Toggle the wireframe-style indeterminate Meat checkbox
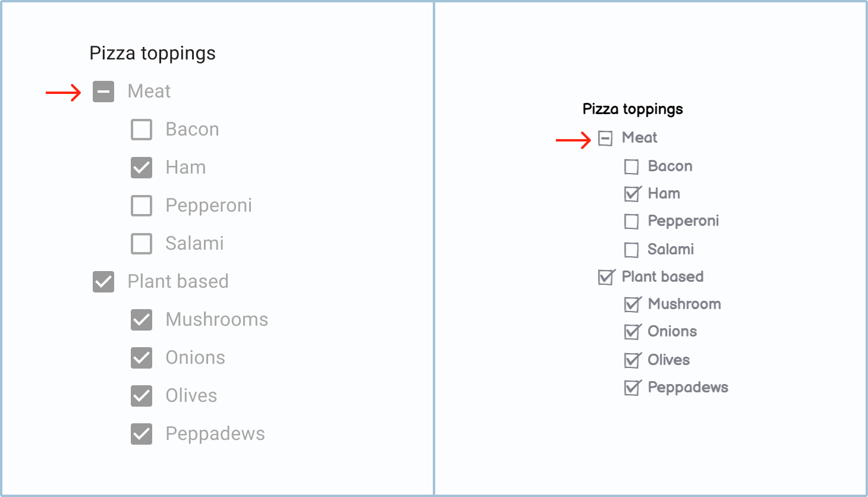Image resolution: width=868 pixels, height=497 pixels. [x=605, y=139]
